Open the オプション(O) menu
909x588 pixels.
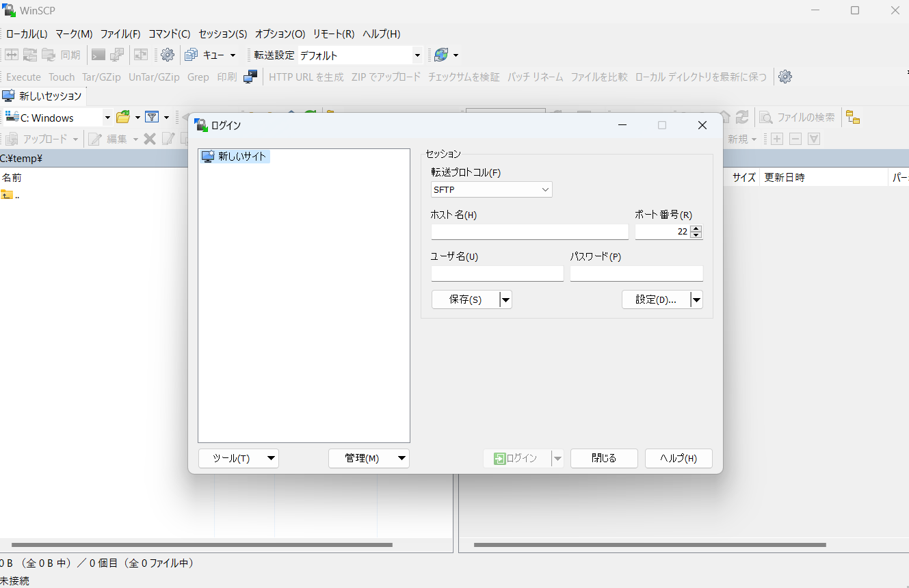280,34
